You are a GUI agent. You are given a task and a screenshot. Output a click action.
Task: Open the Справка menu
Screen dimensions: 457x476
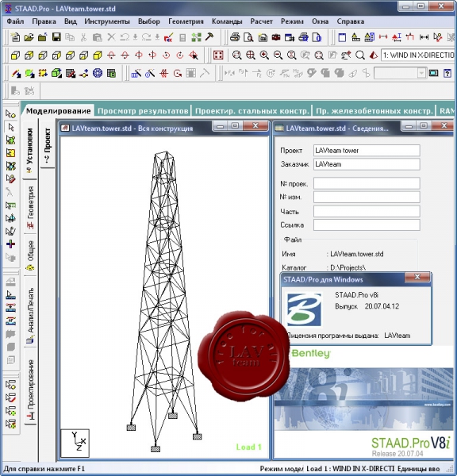click(x=351, y=21)
